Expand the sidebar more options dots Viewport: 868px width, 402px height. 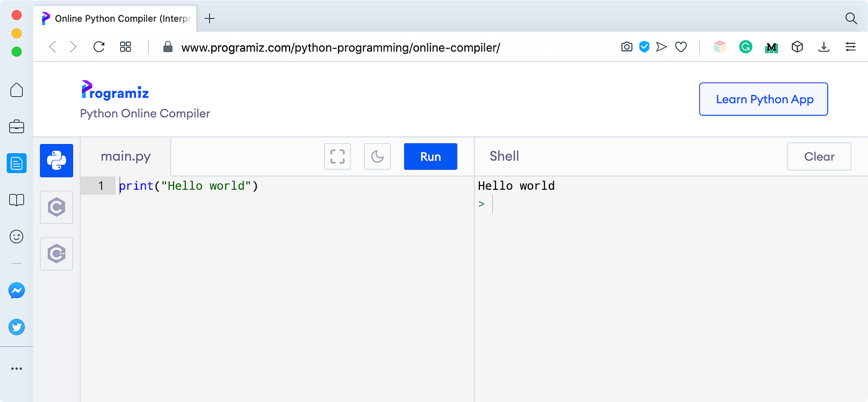pyautogui.click(x=17, y=368)
